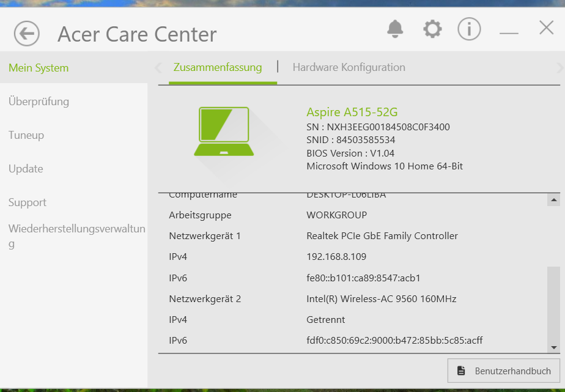Click the back arrow button
565x392 pixels.
click(27, 34)
